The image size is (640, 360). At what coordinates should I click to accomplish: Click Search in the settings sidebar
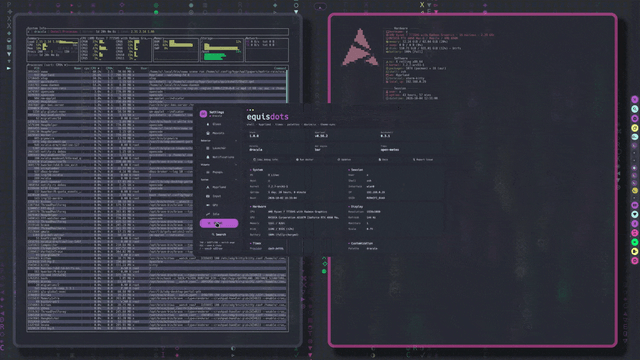tap(219, 235)
